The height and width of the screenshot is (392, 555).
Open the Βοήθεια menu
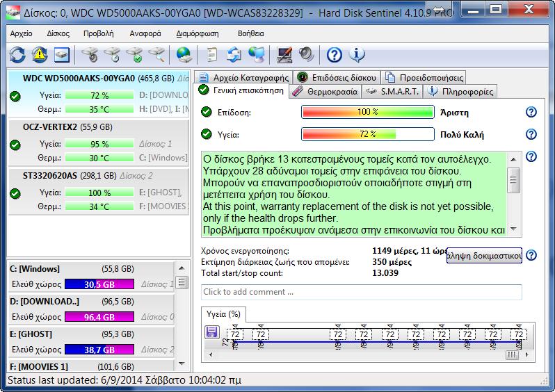pyautogui.click(x=250, y=33)
